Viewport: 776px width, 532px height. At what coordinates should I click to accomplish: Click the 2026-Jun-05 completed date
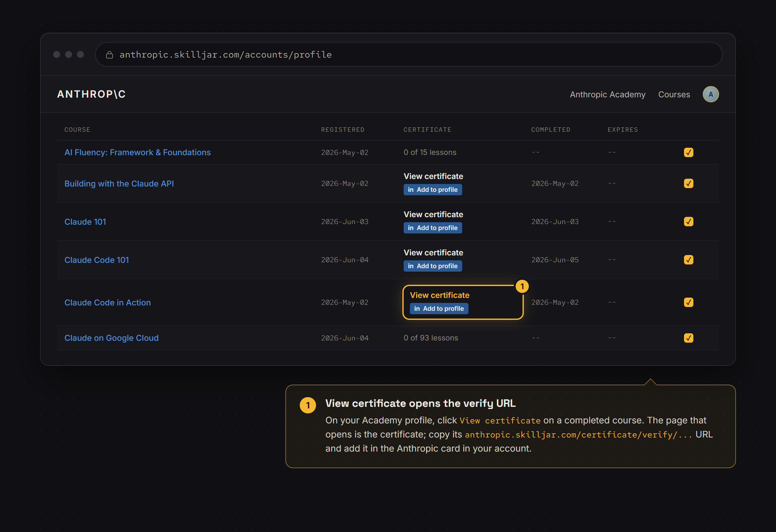(554, 260)
